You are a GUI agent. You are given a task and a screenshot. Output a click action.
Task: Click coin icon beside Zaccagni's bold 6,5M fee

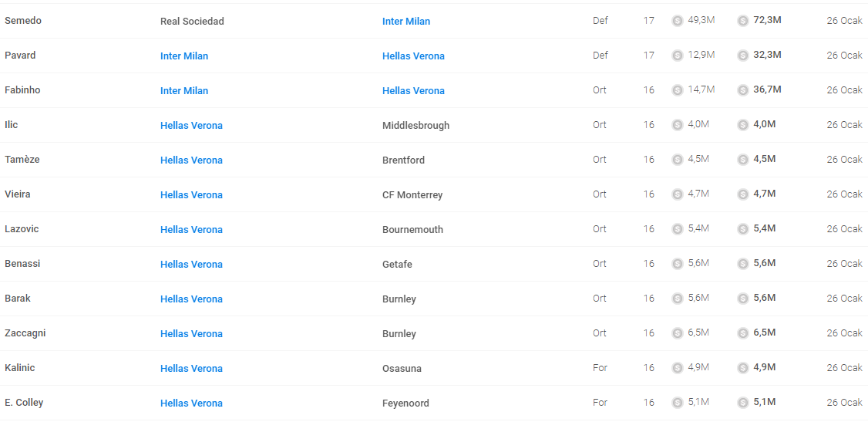(x=743, y=333)
